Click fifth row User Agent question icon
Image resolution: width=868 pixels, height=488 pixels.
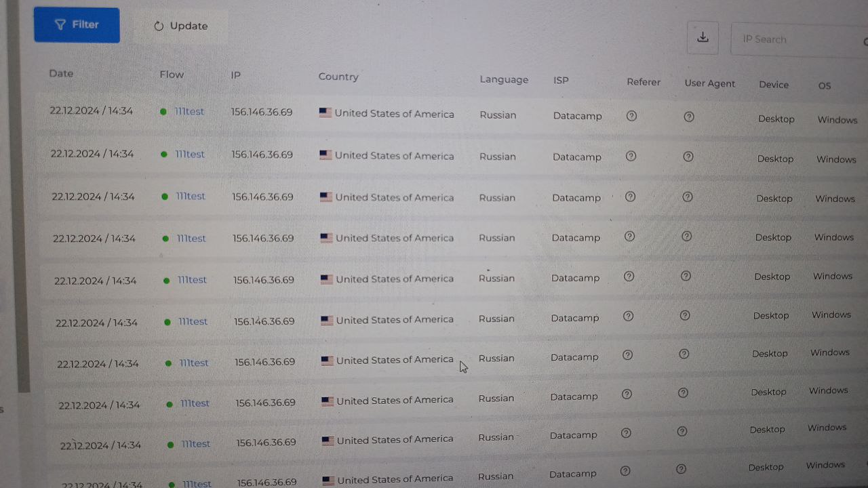(x=686, y=276)
